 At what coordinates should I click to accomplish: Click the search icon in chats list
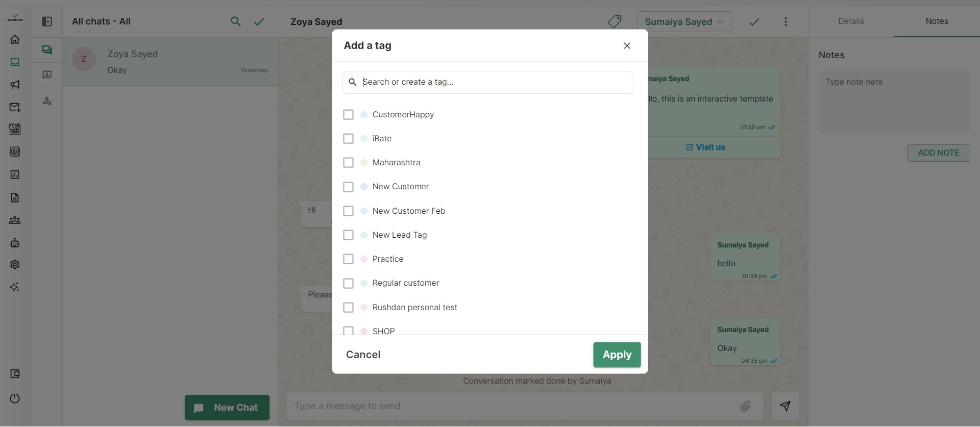click(x=235, y=21)
